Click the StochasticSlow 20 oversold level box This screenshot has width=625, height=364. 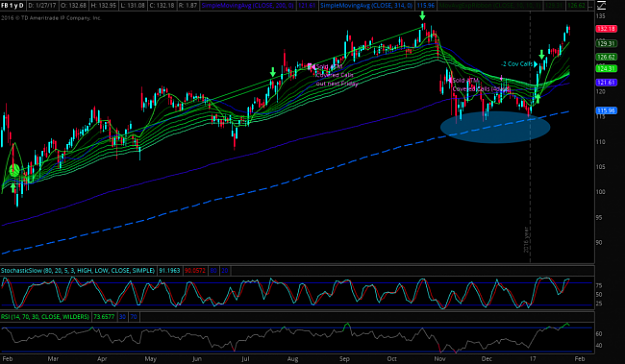tap(225, 271)
